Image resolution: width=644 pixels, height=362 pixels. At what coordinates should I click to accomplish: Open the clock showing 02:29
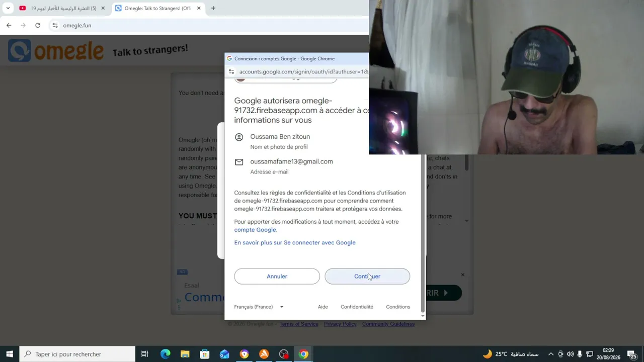pyautogui.click(x=608, y=354)
